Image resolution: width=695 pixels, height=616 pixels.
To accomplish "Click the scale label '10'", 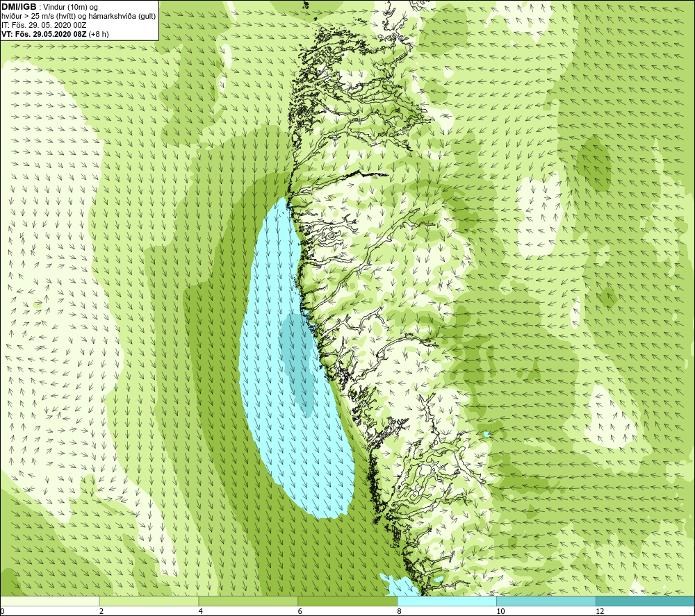I will point(500,611).
